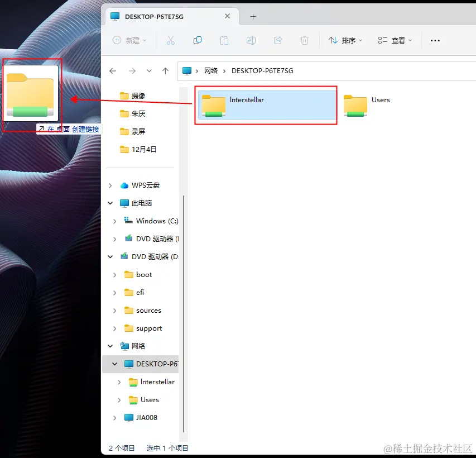Screen dimensions: 476x458
Task: Click 网络 in the address breadcrumb
Action: point(211,71)
